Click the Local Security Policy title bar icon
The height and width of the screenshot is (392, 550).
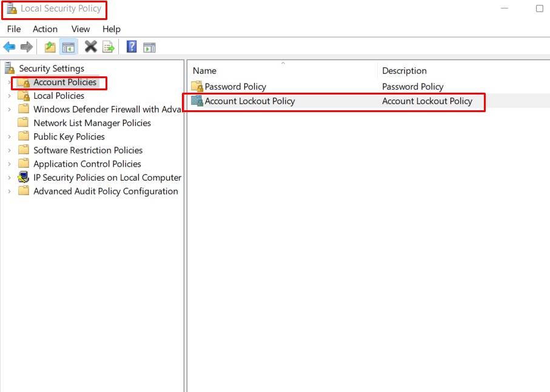coord(12,8)
